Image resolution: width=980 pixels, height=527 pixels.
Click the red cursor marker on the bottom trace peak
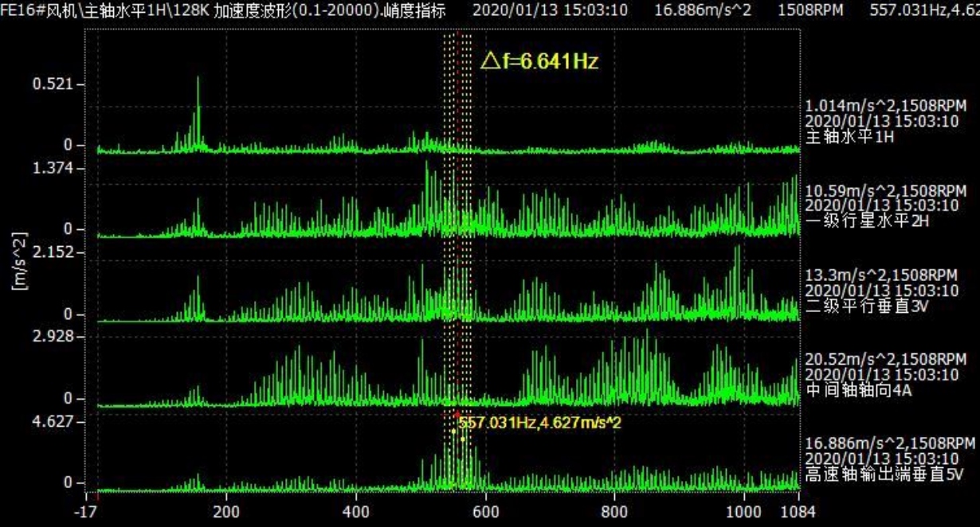coord(457,415)
